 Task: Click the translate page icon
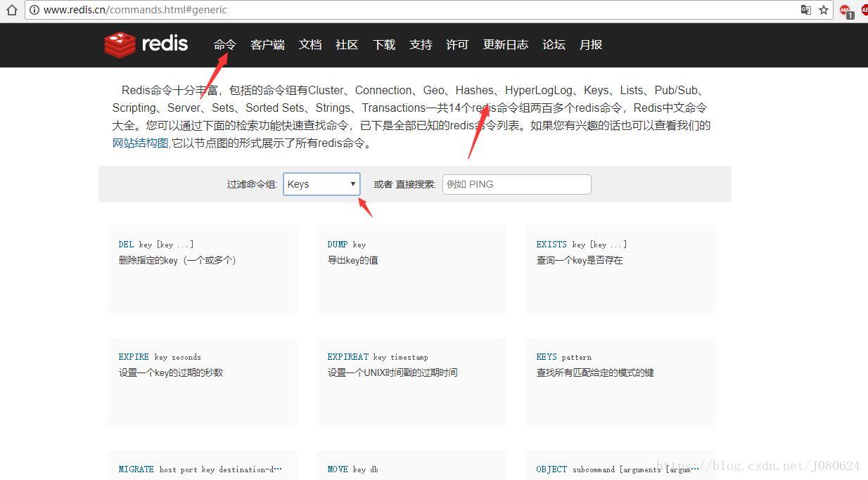pos(806,10)
